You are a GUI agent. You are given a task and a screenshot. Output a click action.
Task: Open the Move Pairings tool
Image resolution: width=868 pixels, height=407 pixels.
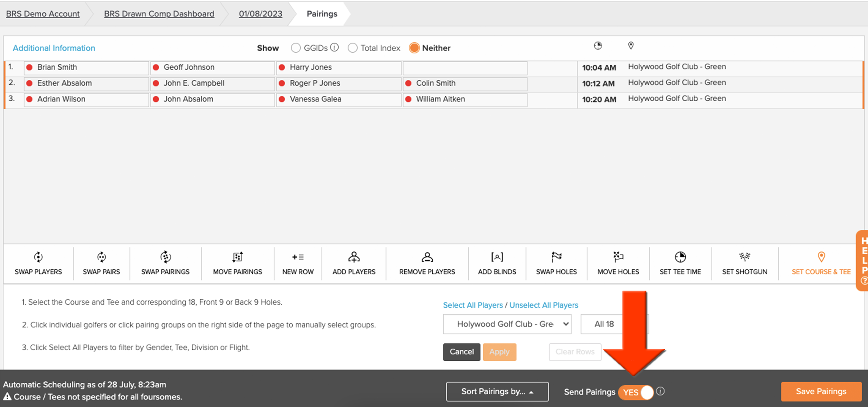point(238,263)
